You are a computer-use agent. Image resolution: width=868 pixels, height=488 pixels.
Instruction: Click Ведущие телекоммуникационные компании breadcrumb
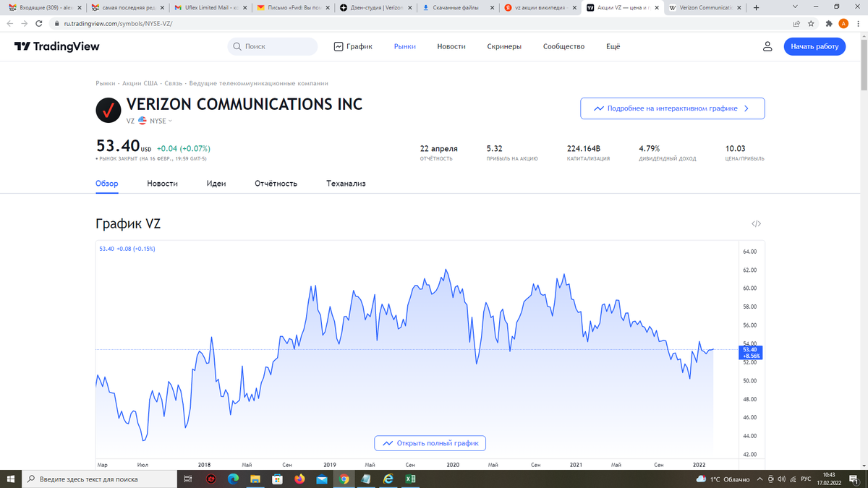coord(258,83)
